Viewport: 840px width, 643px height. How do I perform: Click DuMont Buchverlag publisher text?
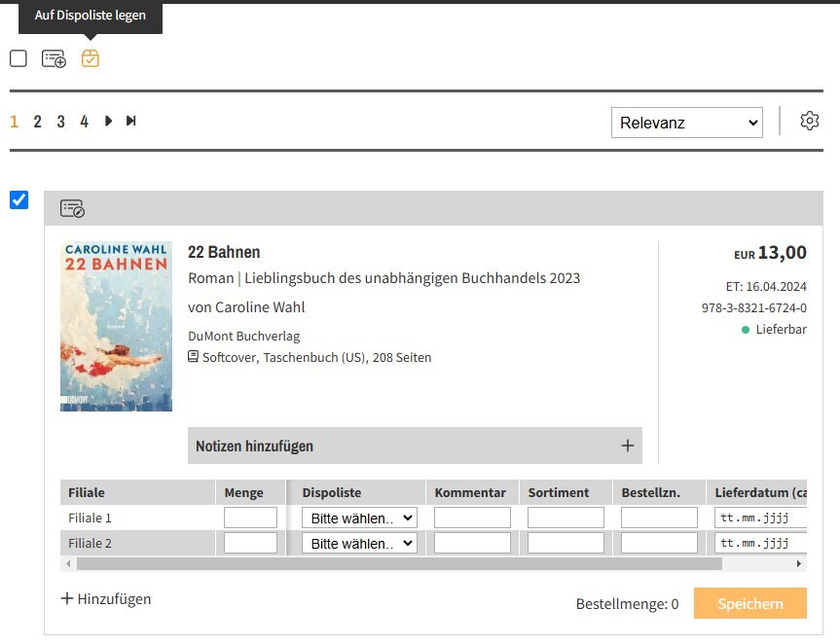(x=243, y=337)
